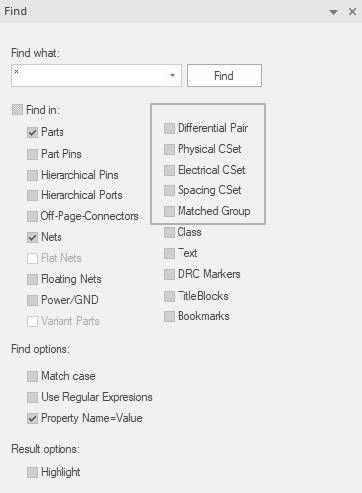Check the Floating Nets option

tap(32, 279)
